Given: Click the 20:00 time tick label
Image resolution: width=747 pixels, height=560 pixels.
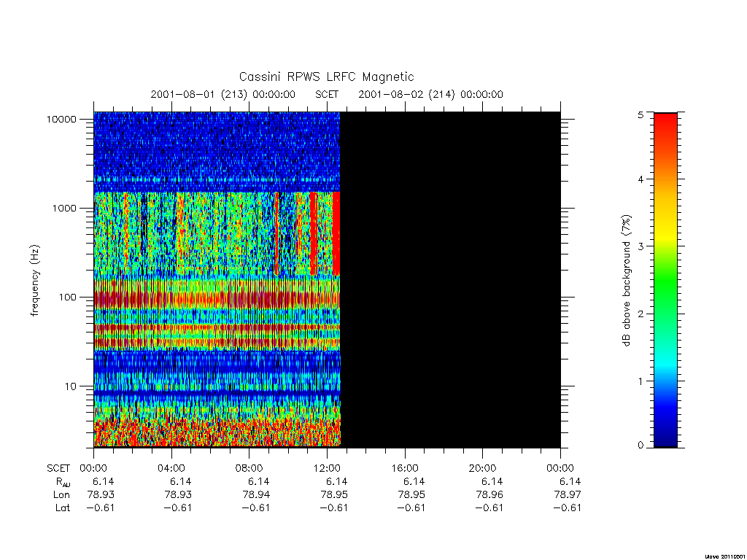Looking at the screenshot, I should pos(482,468).
